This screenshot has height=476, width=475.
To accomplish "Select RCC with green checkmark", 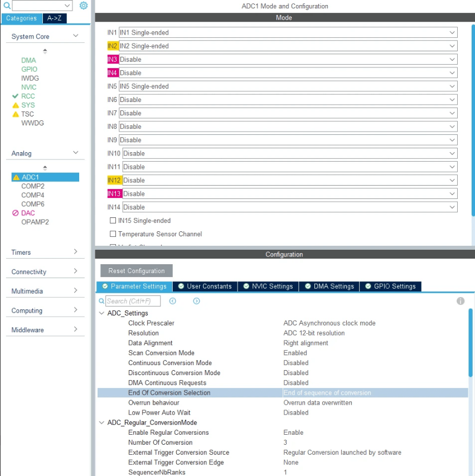I will tap(28, 96).
